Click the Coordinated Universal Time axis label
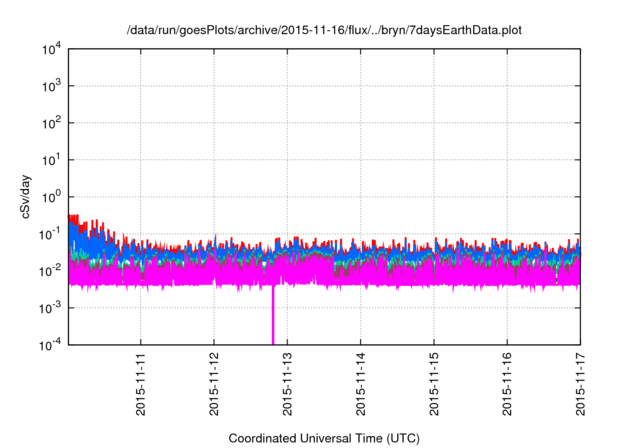The height and width of the screenshot is (448, 640). (x=324, y=438)
